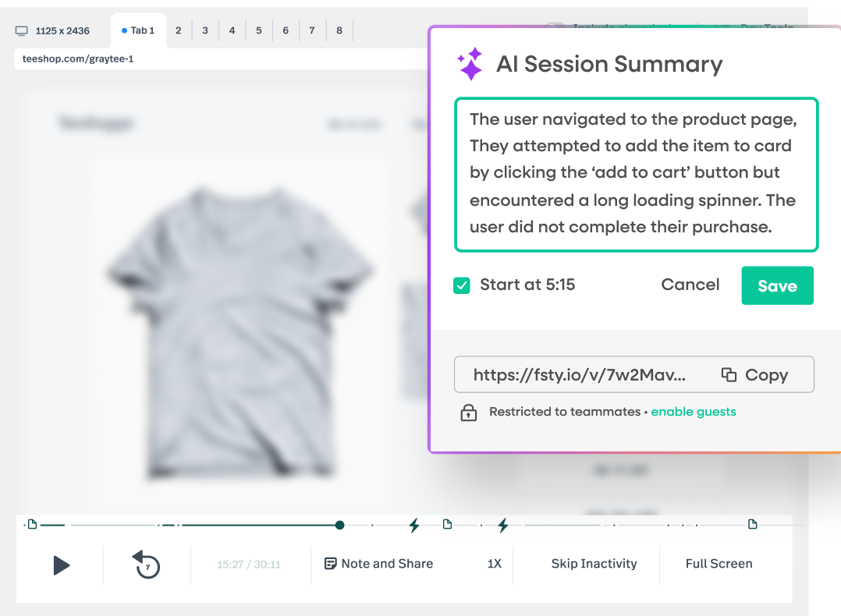Click enable guests link
841x616 pixels.
pyautogui.click(x=694, y=412)
